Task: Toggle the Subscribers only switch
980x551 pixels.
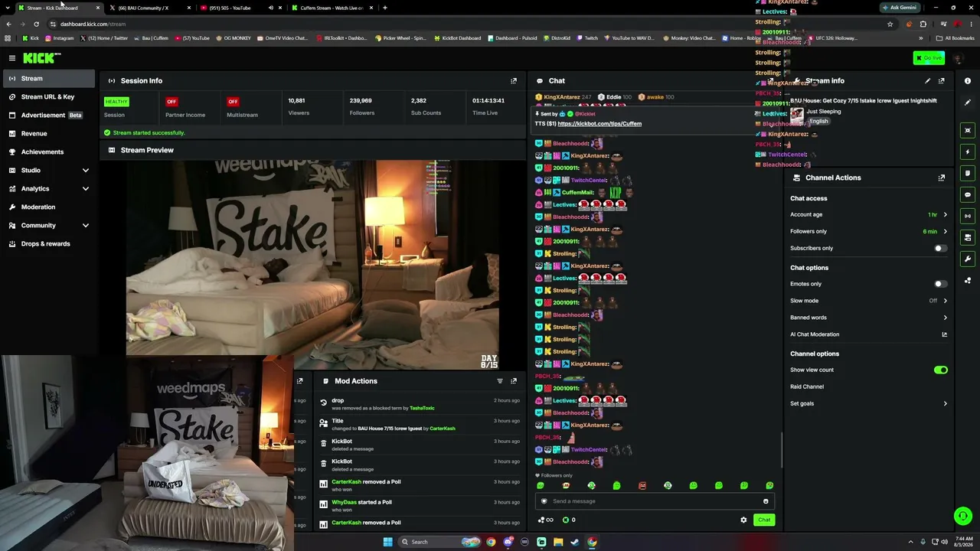Action: (940, 248)
